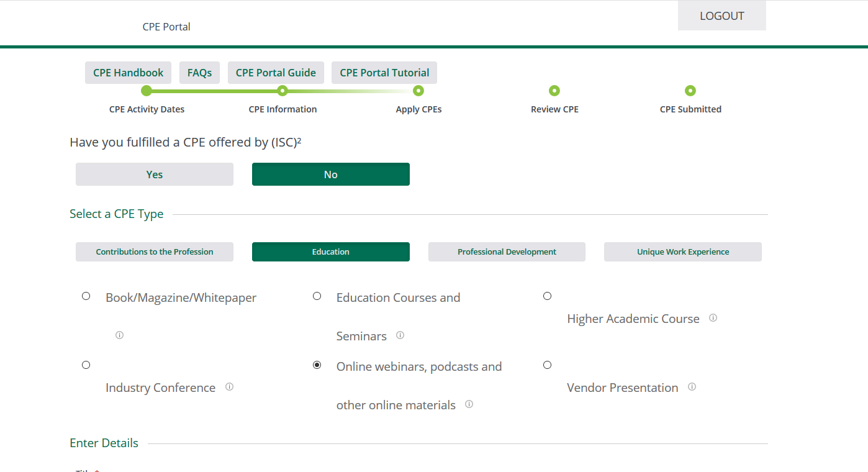Open the CPE Portal Tutorial
This screenshot has height=472, width=868.
pos(384,73)
